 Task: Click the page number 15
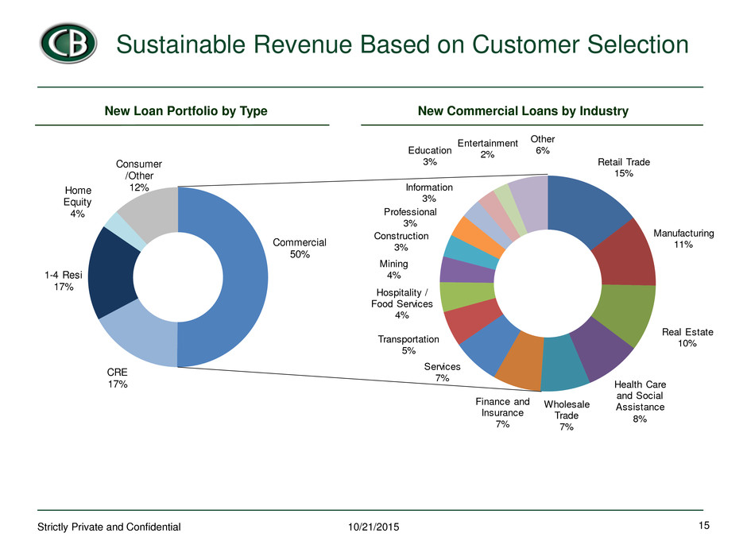coord(704,526)
